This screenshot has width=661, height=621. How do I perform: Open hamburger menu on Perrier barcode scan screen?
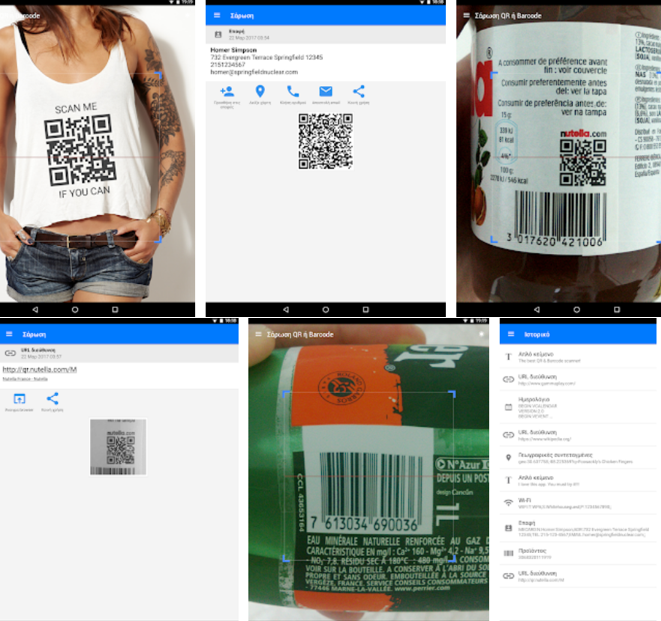pyautogui.click(x=258, y=334)
